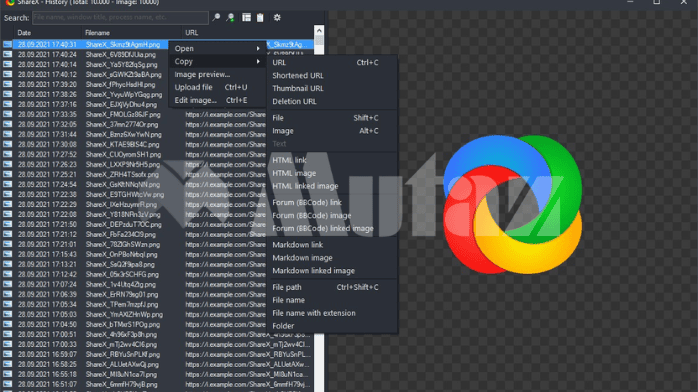The width and height of the screenshot is (698, 392).
Task: Select File name with extension
Action: pyautogui.click(x=332, y=313)
